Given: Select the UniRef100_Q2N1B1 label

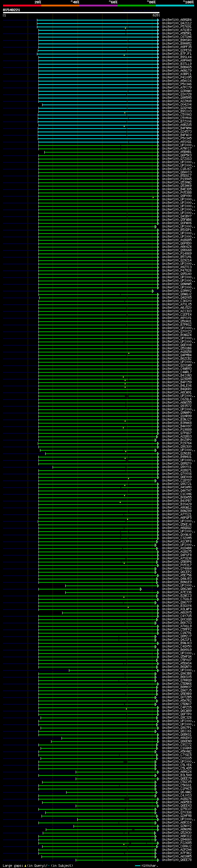Looking at the screenshot, I should point(176,453).
